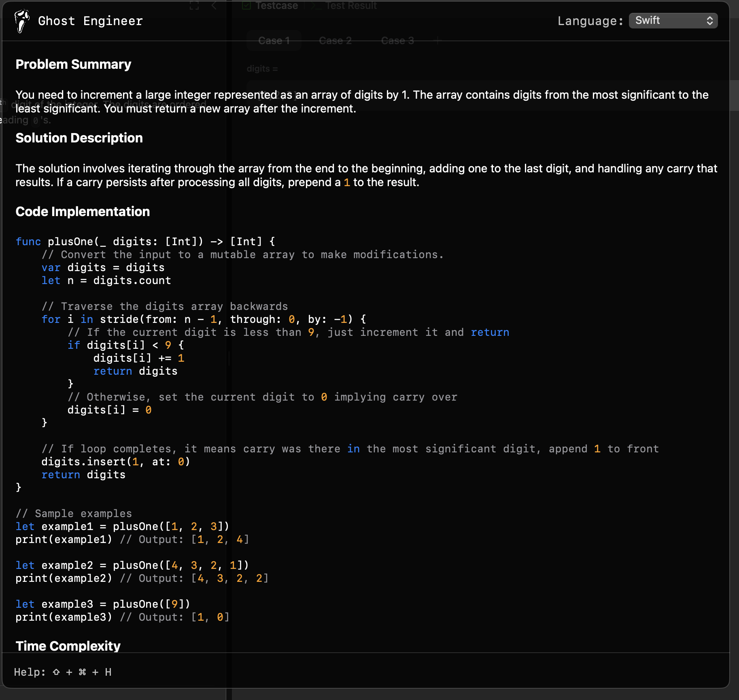Viewport: 739px width, 700px height.
Task: Click the Ghost Engineer title text
Action: [x=90, y=21]
